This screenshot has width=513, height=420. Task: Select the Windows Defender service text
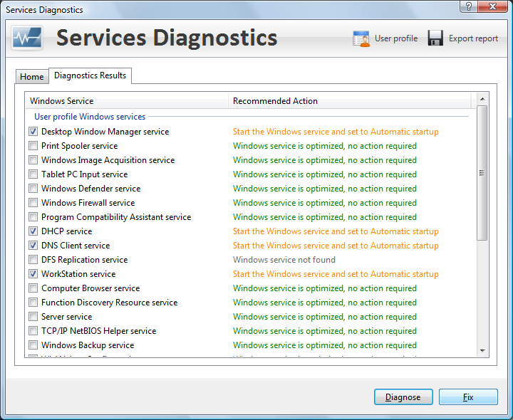click(x=91, y=189)
